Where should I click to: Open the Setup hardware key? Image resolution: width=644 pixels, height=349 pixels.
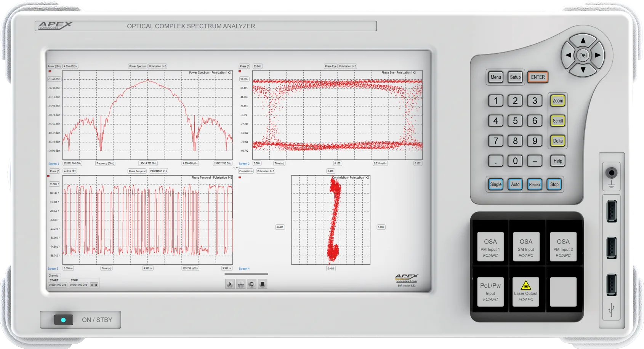click(515, 77)
